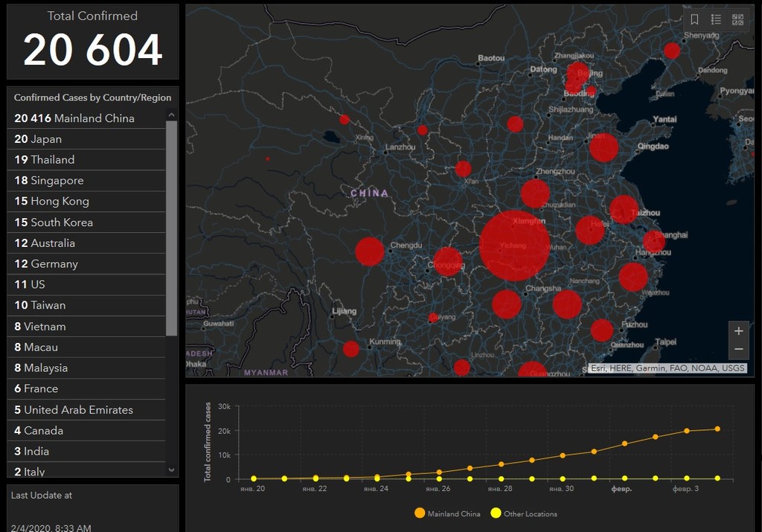Screen dimensions: 762x532
Task: Select the red circle near Hefei
Action: pos(590,230)
